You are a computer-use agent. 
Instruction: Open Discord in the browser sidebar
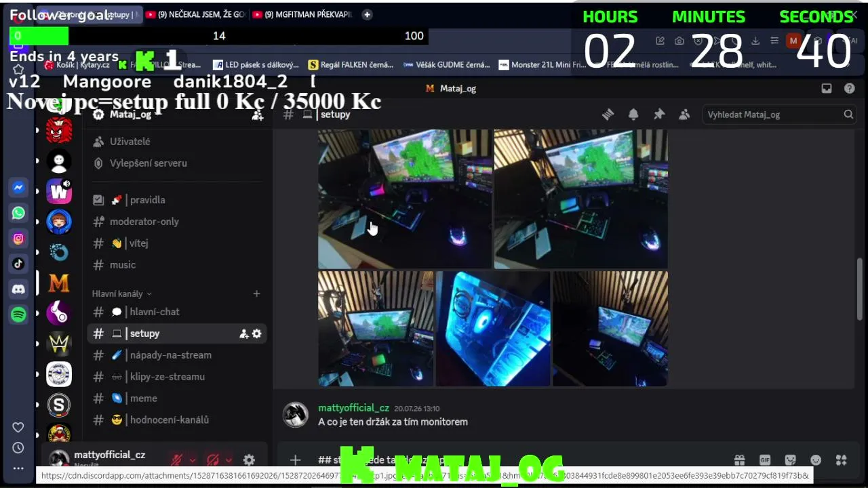18,289
